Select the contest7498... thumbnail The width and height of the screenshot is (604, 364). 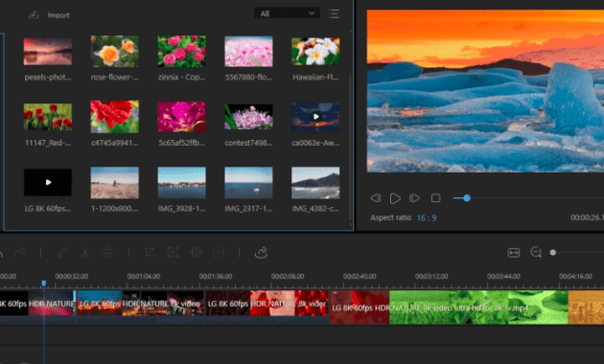248,117
